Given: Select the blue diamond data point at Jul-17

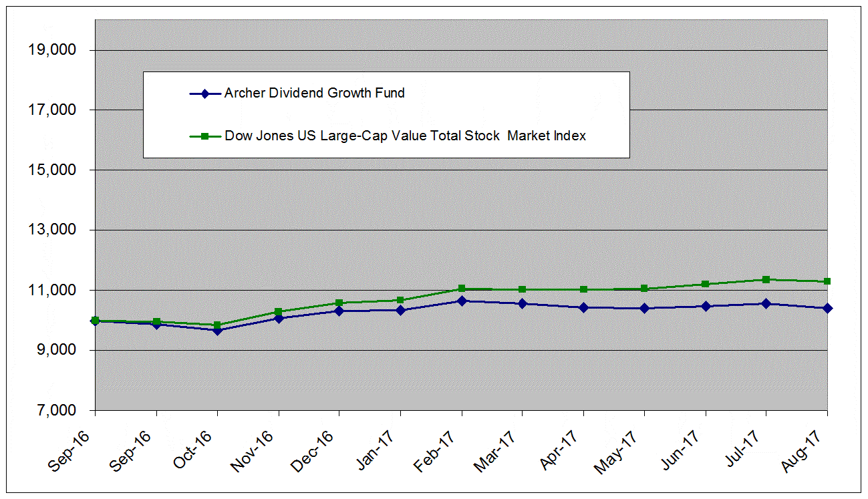Looking at the screenshot, I should pyautogui.click(x=766, y=303).
